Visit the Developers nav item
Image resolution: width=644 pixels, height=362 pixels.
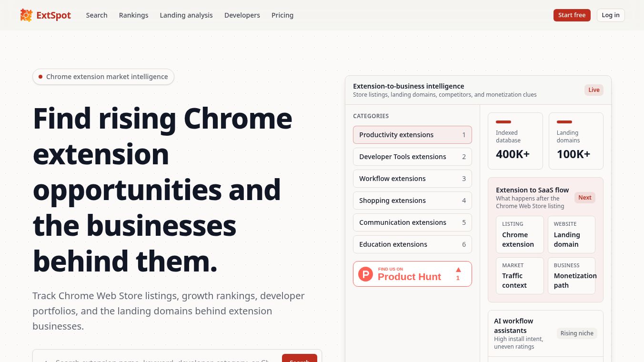click(x=242, y=15)
